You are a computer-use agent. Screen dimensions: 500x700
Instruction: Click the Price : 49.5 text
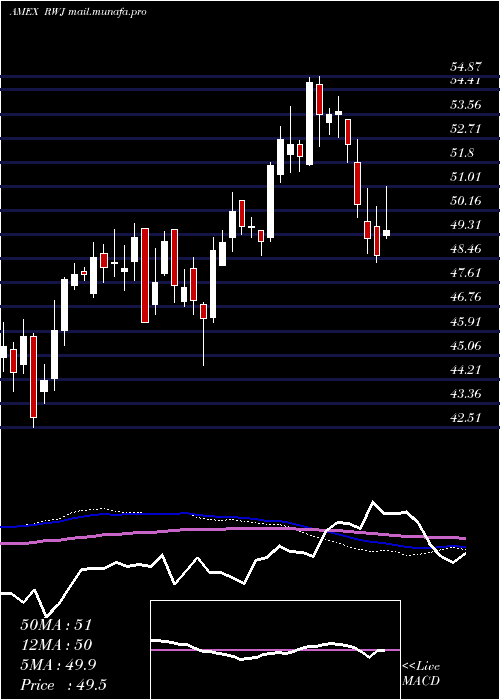[x=63, y=685]
